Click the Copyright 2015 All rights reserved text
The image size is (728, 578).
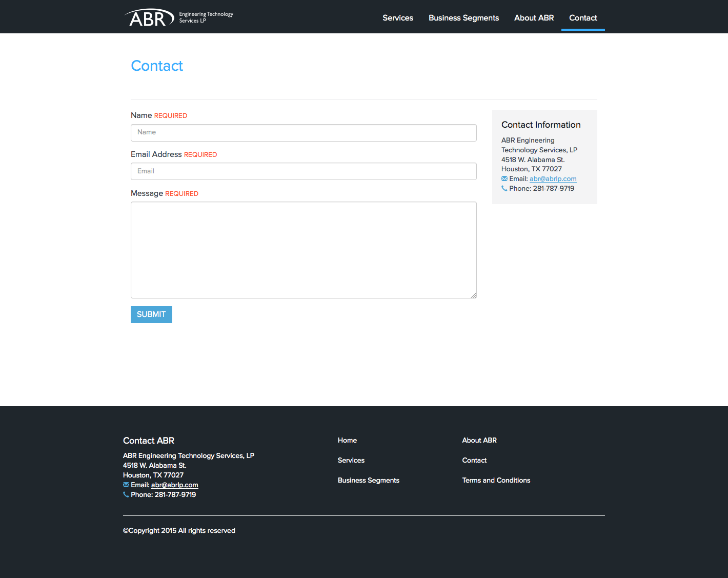(x=179, y=530)
